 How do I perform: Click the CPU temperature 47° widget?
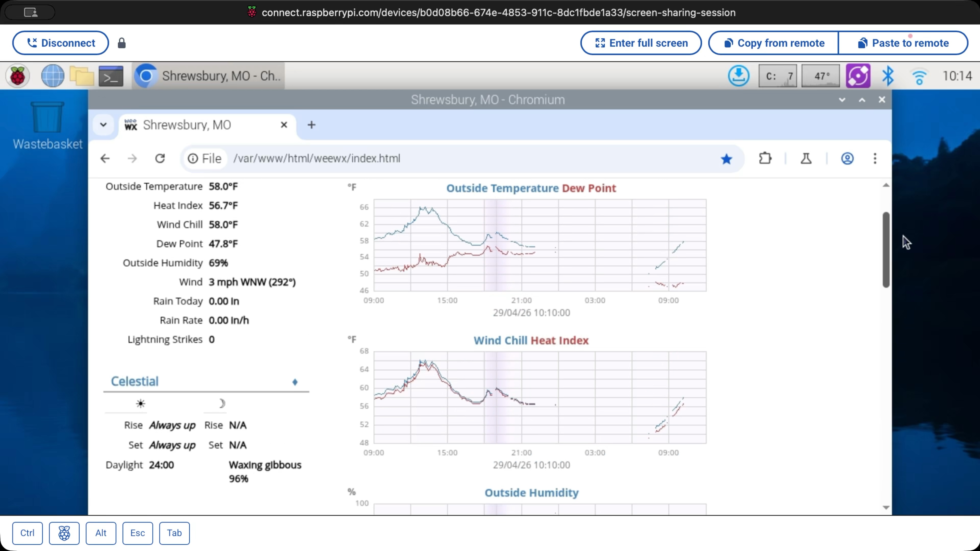coord(820,76)
